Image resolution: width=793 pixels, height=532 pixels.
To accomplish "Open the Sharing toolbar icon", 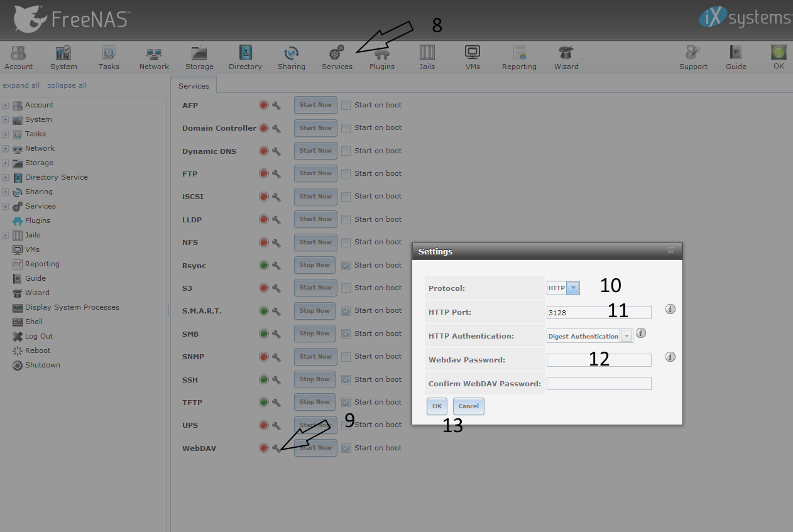I will [x=291, y=58].
